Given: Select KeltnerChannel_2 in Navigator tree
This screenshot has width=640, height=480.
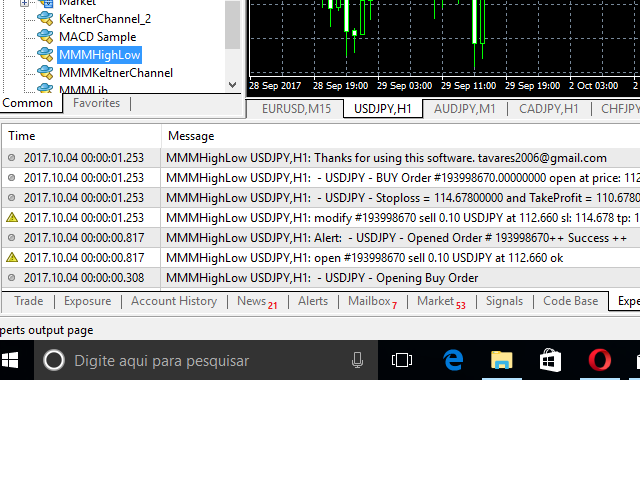Looking at the screenshot, I should point(105,19).
